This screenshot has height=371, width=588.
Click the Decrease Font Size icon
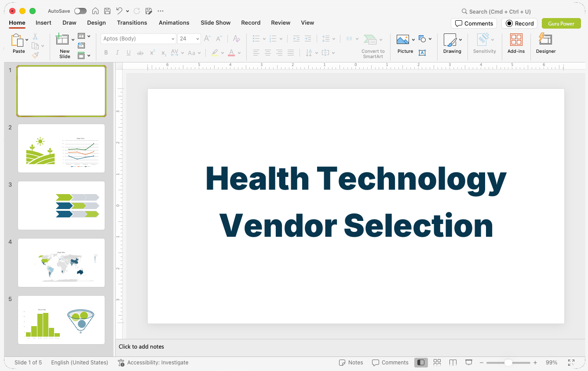click(x=219, y=39)
